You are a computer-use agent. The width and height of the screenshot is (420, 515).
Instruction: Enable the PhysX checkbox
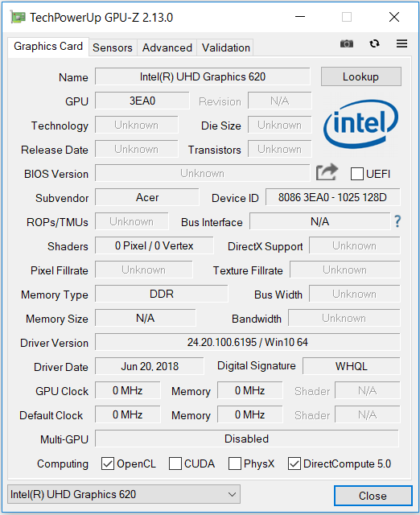[235, 463]
